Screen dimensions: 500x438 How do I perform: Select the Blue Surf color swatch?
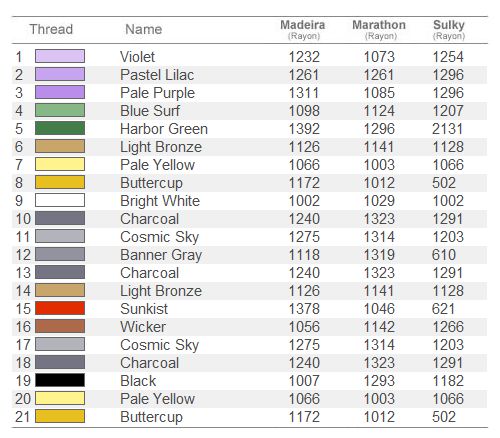pyautogui.click(x=60, y=110)
